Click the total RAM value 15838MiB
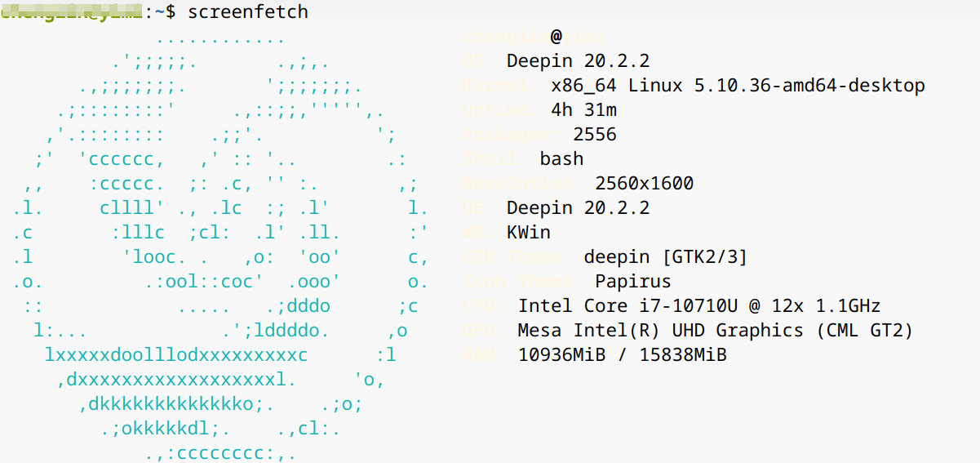Screen dimensions: 980x463 (x=683, y=355)
